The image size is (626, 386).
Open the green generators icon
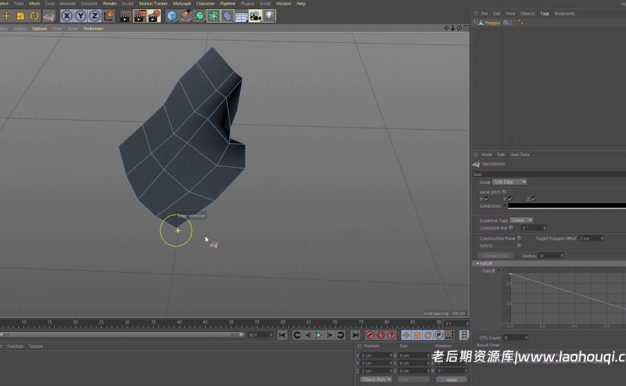(200, 16)
